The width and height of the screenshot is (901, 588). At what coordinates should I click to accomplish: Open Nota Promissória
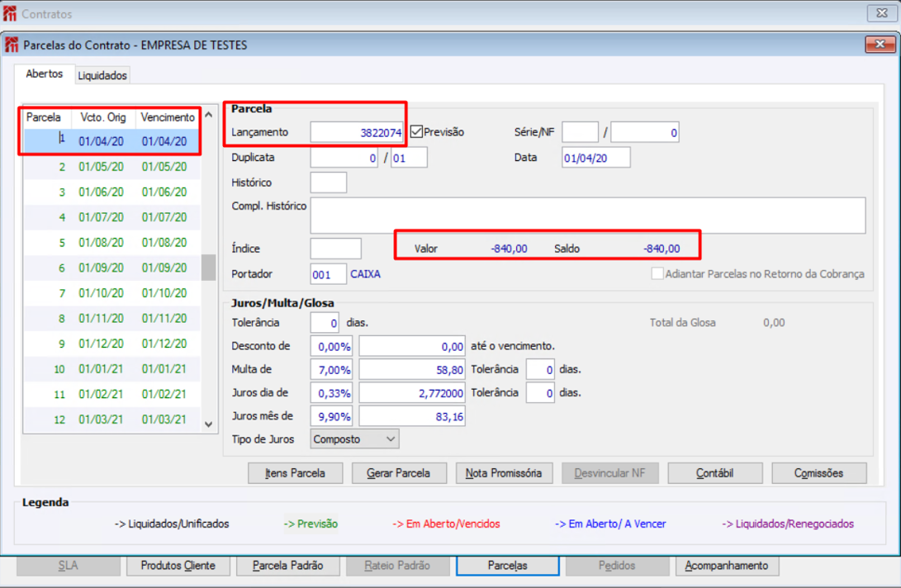[504, 473]
